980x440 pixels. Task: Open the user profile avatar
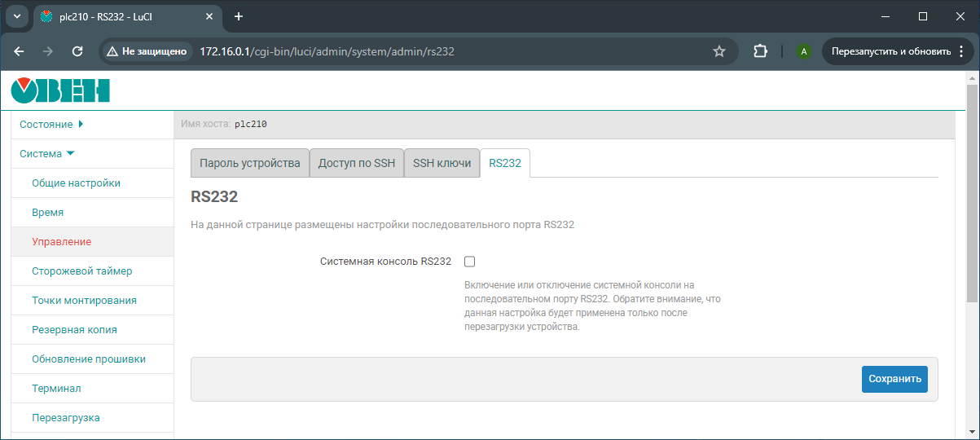point(804,51)
